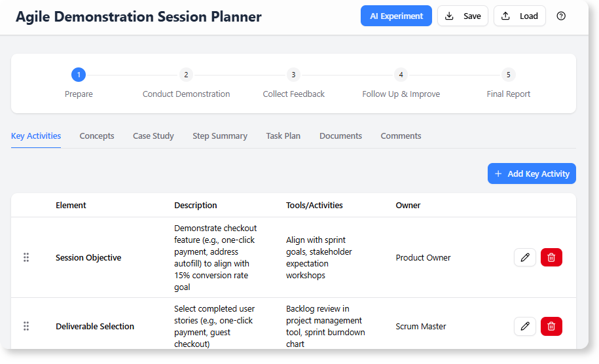Viewport: 599px width, 364px height.
Task: Go to step 2 Conduct Demonstration
Action: [x=186, y=75]
